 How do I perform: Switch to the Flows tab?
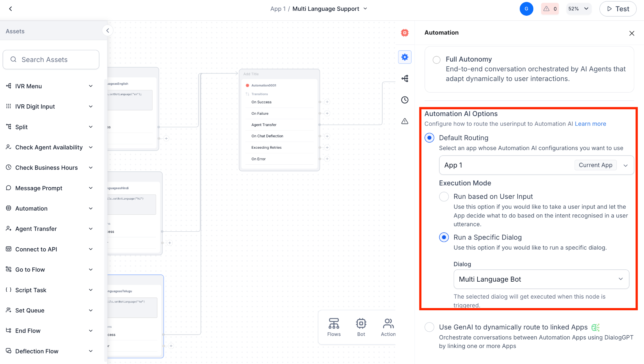334,327
